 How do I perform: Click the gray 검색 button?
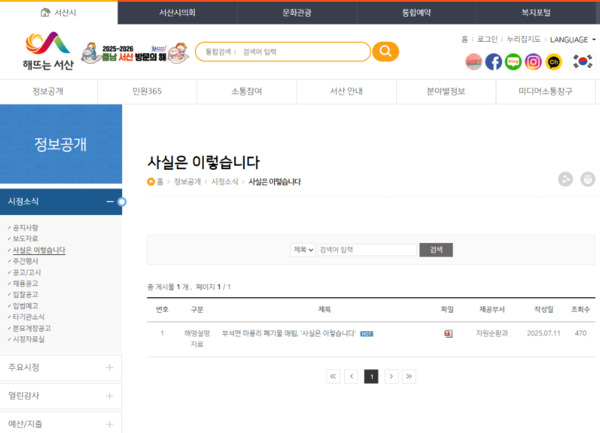[x=436, y=250]
